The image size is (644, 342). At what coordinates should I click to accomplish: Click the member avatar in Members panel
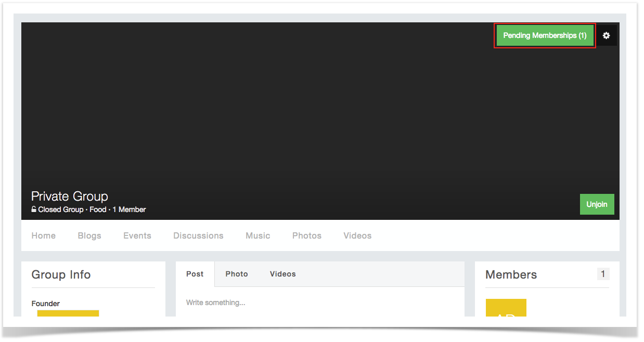pos(506,308)
